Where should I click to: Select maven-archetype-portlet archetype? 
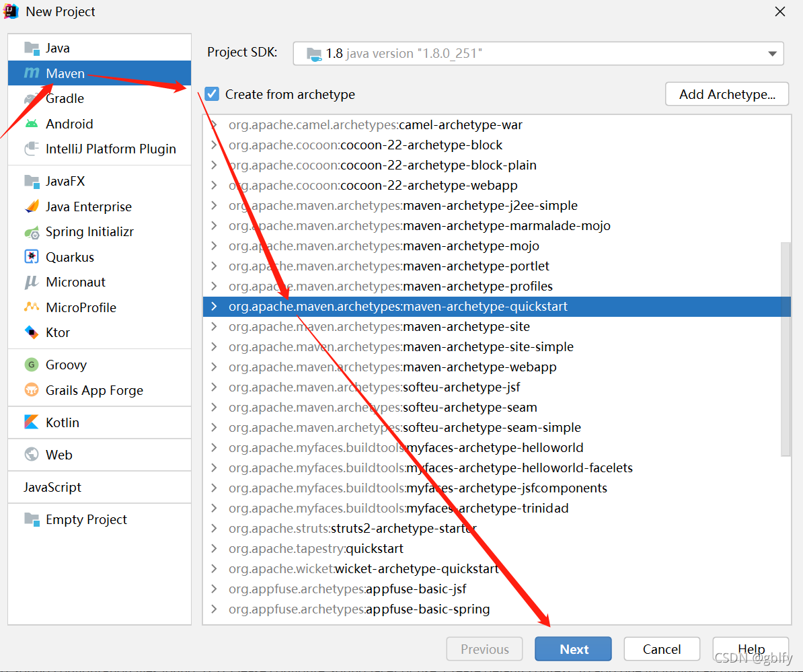coord(497,266)
